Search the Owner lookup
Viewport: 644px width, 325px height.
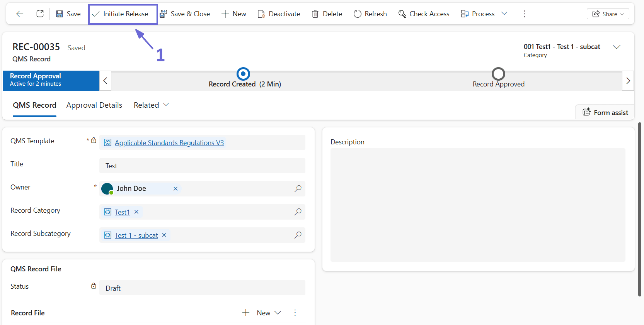click(298, 189)
